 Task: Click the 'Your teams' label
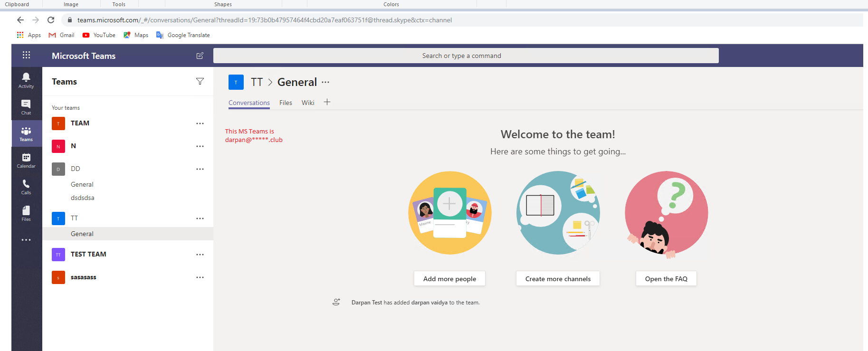tap(66, 108)
